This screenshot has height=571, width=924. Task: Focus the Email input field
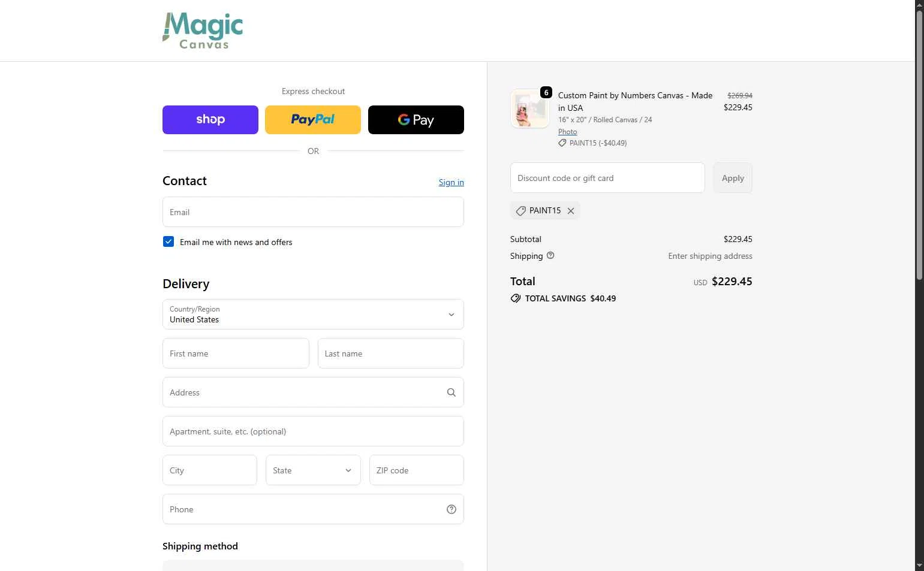[x=313, y=212]
